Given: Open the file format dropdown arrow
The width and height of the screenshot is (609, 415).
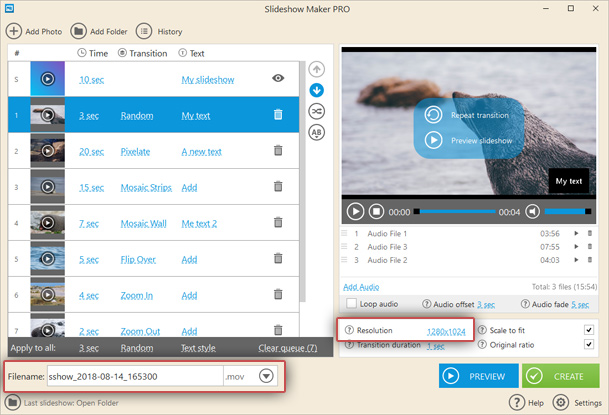Looking at the screenshot, I should coord(266,376).
